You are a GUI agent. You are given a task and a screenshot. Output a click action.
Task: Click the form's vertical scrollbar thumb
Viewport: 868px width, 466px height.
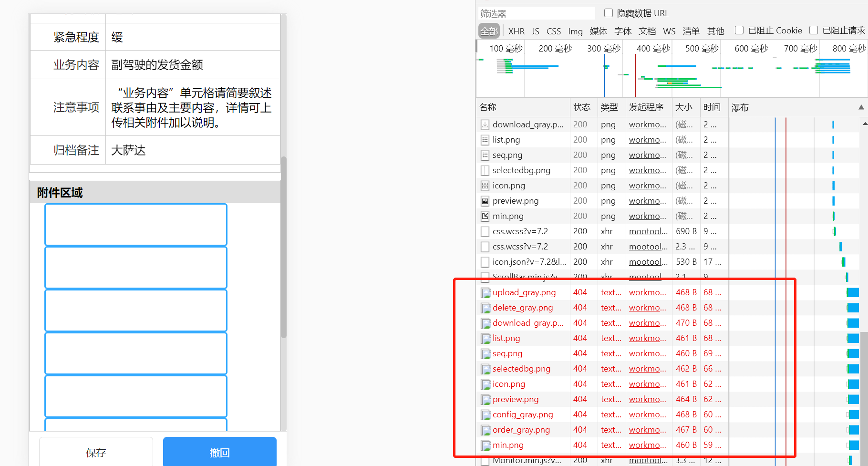[284, 247]
